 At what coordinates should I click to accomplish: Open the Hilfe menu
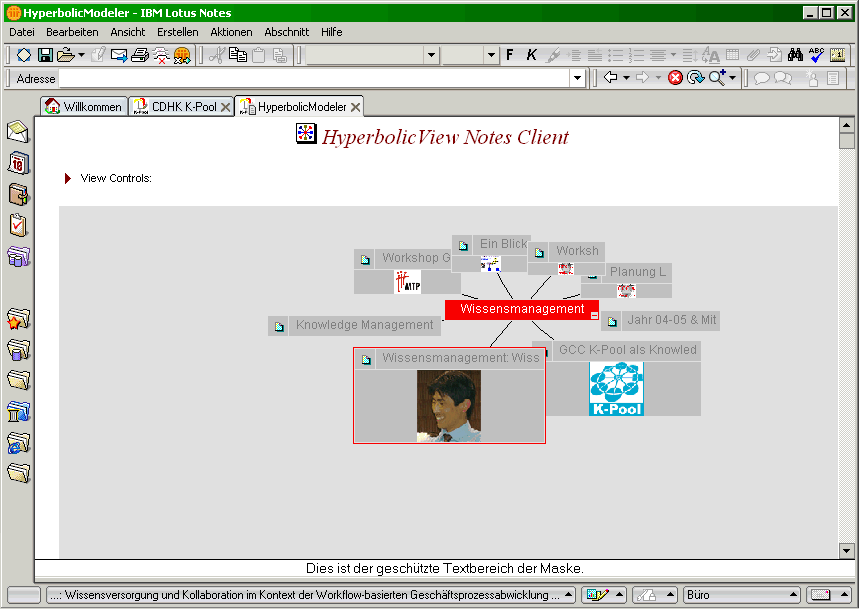pos(331,32)
